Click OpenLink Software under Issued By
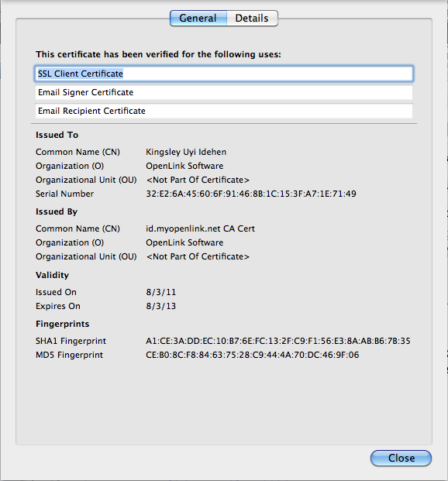The width and height of the screenshot is (448, 481). [x=184, y=242]
